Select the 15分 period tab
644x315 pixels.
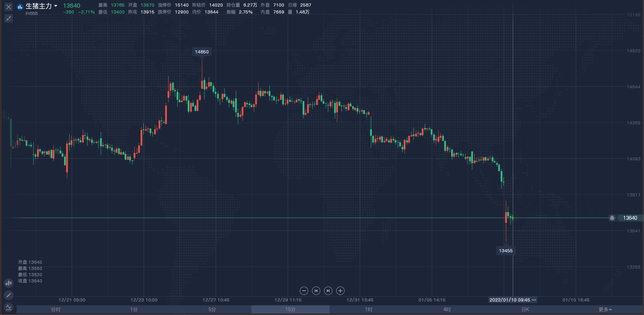click(290, 309)
